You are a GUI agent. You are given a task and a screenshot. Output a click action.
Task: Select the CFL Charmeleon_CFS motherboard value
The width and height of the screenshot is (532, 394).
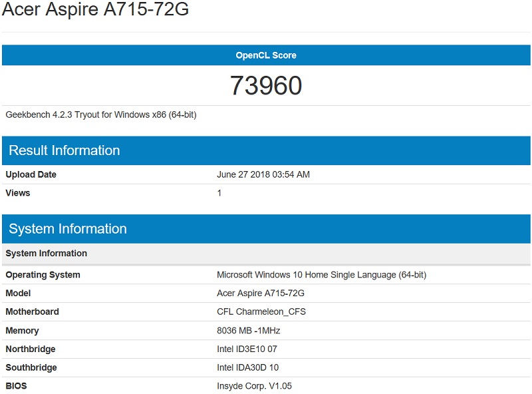[261, 311]
